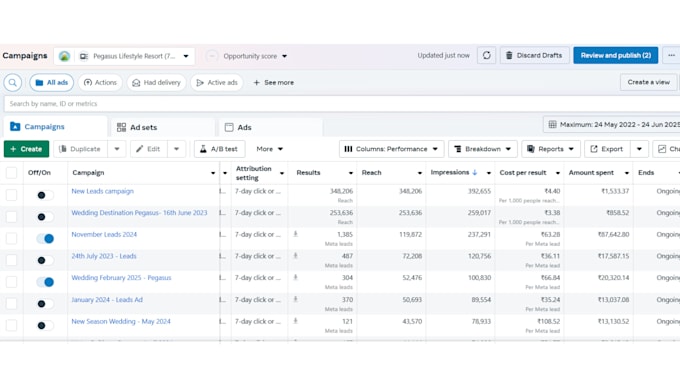Open the Edit dropdown arrow

(x=177, y=149)
